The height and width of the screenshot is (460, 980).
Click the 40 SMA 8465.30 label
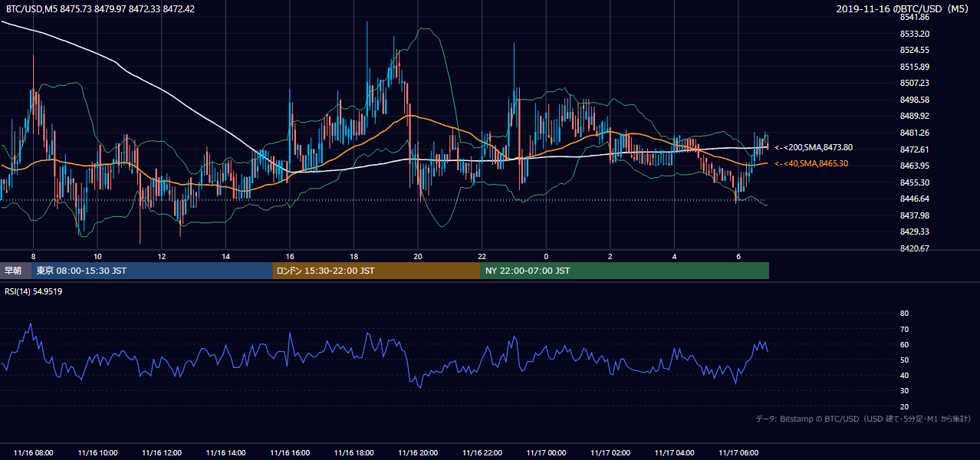point(811,163)
